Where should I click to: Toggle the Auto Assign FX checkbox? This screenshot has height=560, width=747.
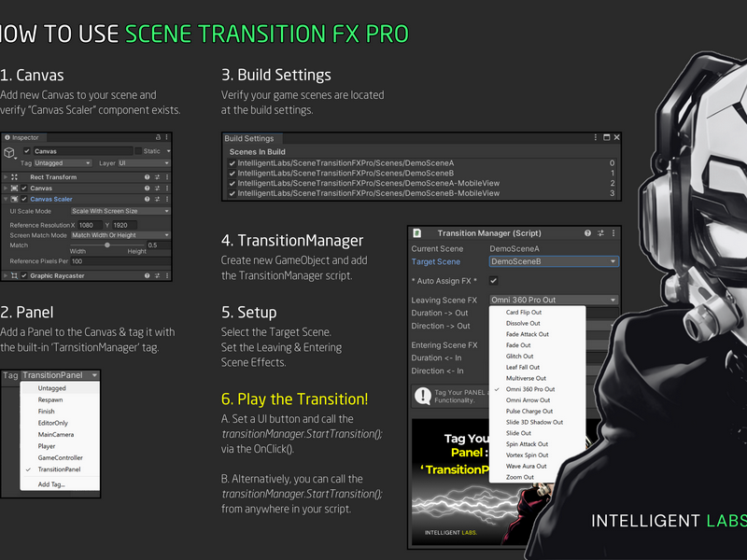click(x=494, y=281)
